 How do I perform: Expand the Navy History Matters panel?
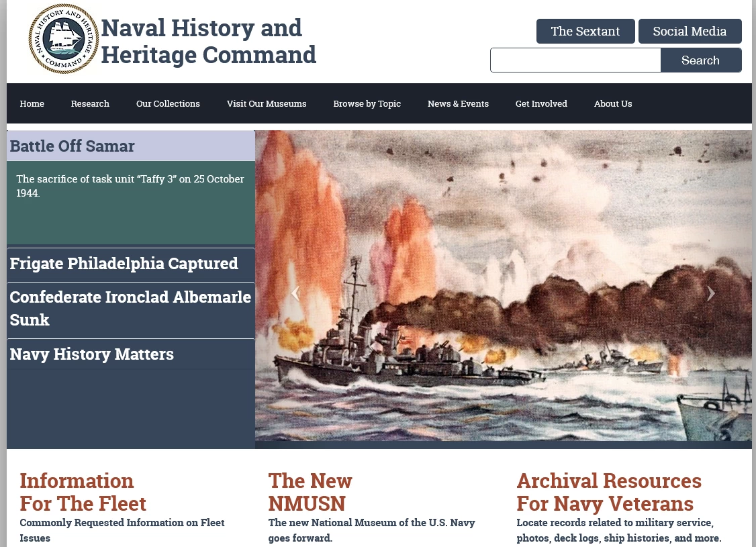click(131, 354)
